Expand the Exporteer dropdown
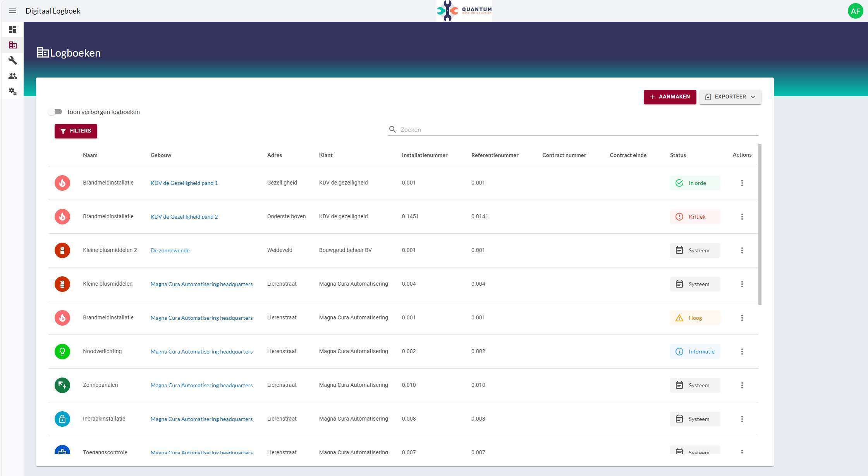The height and width of the screenshot is (476, 868). pos(730,97)
